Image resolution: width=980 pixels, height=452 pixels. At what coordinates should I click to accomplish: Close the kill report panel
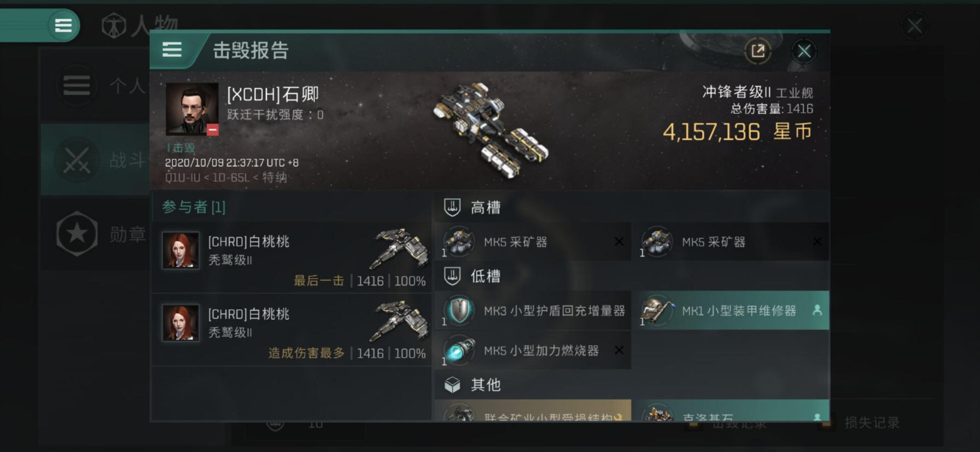click(x=804, y=51)
